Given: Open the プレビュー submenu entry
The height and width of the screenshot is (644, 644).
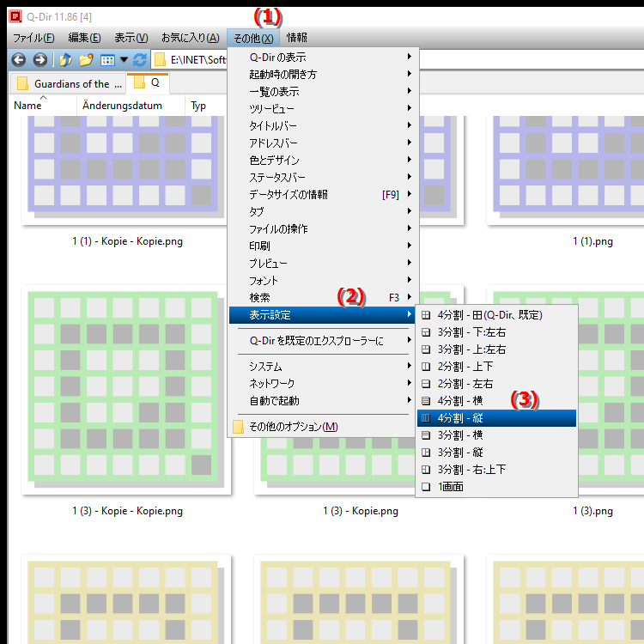Looking at the screenshot, I should tap(322, 264).
